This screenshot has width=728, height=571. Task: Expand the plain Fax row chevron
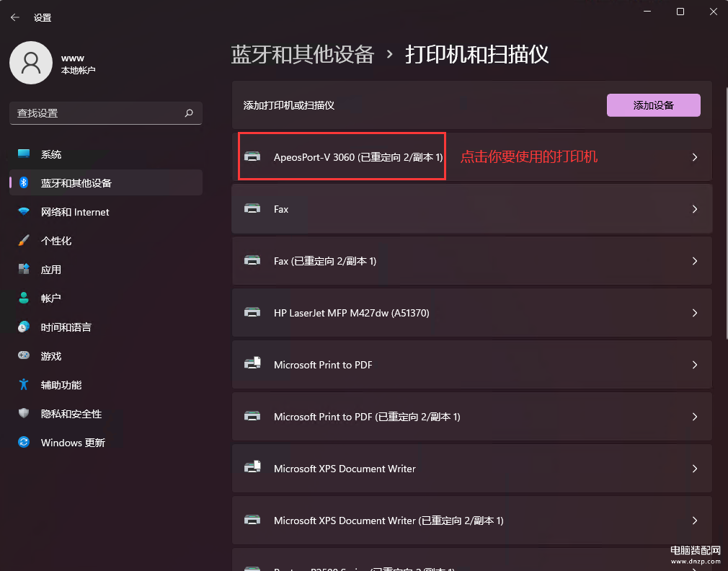pyautogui.click(x=695, y=209)
